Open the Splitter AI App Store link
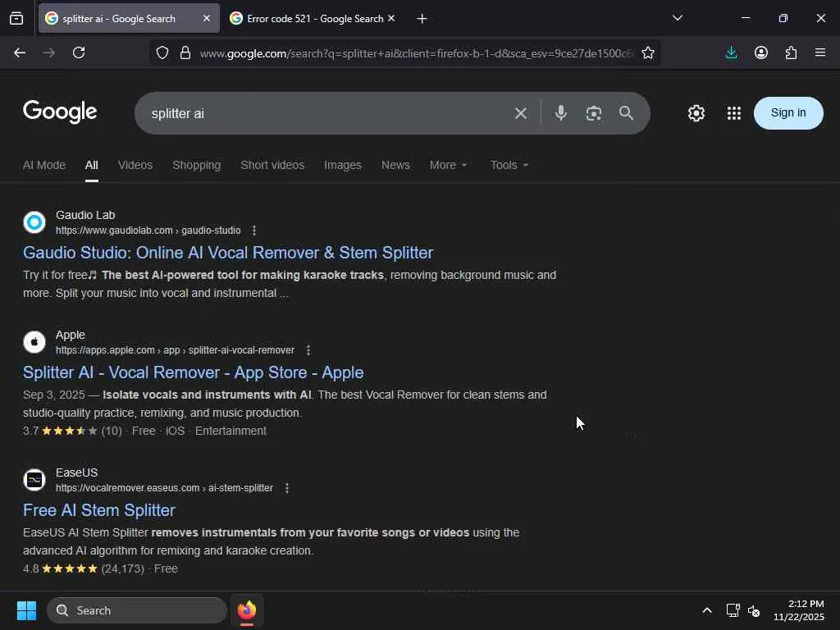This screenshot has width=840, height=630. pos(194,372)
